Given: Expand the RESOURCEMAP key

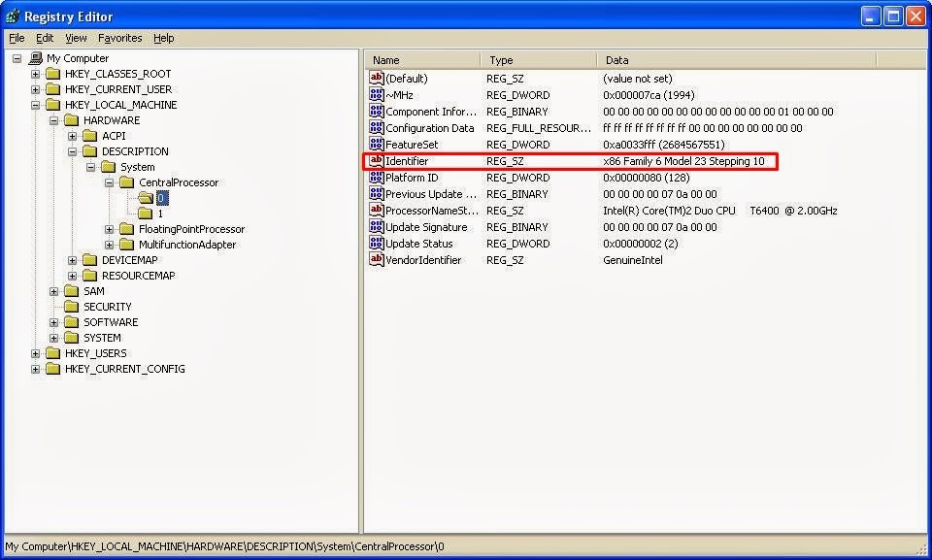Looking at the screenshot, I should (x=73, y=276).
